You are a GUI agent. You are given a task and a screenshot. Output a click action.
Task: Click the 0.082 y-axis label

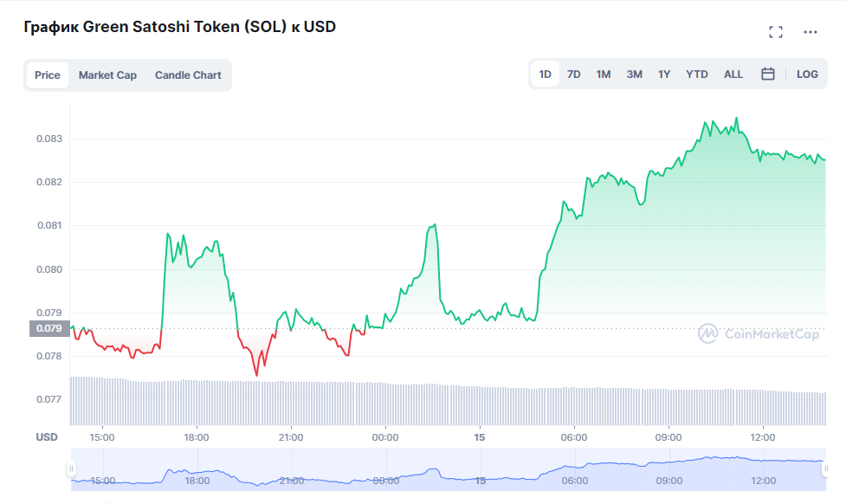[x=49, y=182]
